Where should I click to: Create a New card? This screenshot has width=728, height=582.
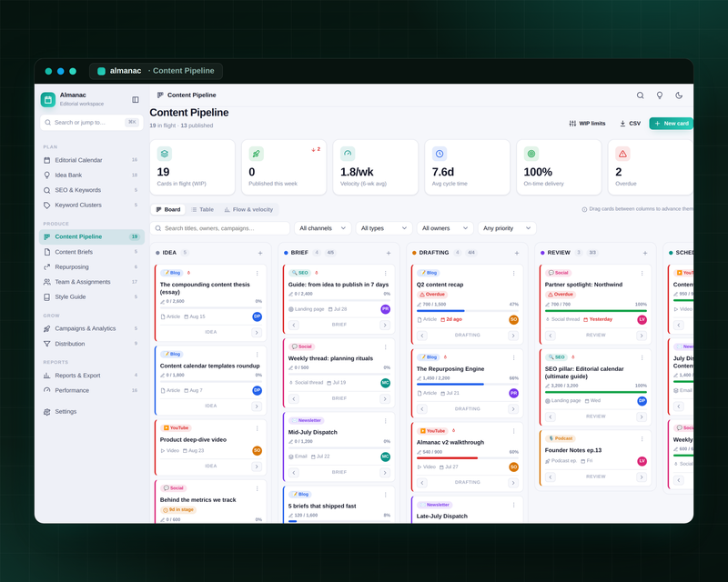(672, 124)
